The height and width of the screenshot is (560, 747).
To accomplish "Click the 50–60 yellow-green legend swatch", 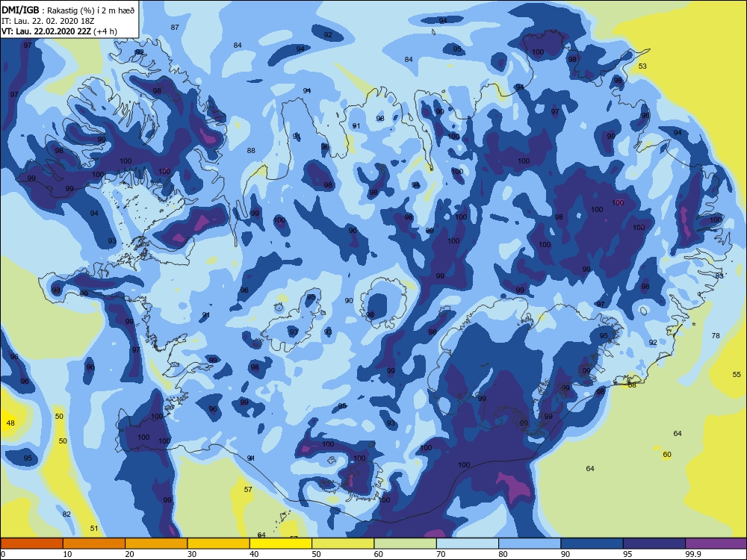I will click(x=343, y=544).
